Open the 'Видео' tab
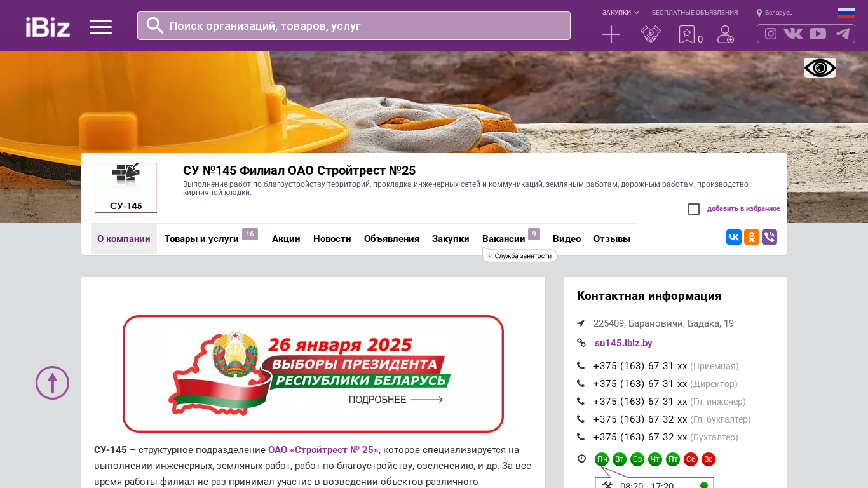Viewport: 868px width, 488px height. coord(567,239)
